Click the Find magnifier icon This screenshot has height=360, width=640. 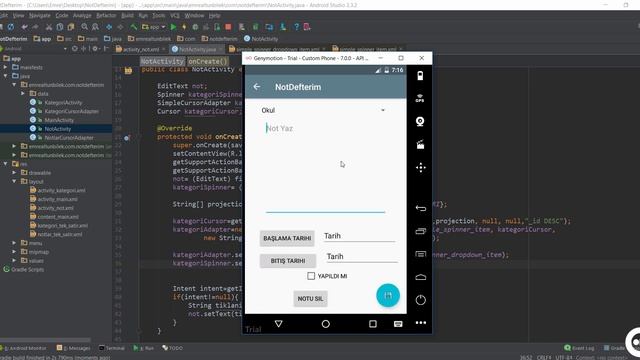[84, 27]
